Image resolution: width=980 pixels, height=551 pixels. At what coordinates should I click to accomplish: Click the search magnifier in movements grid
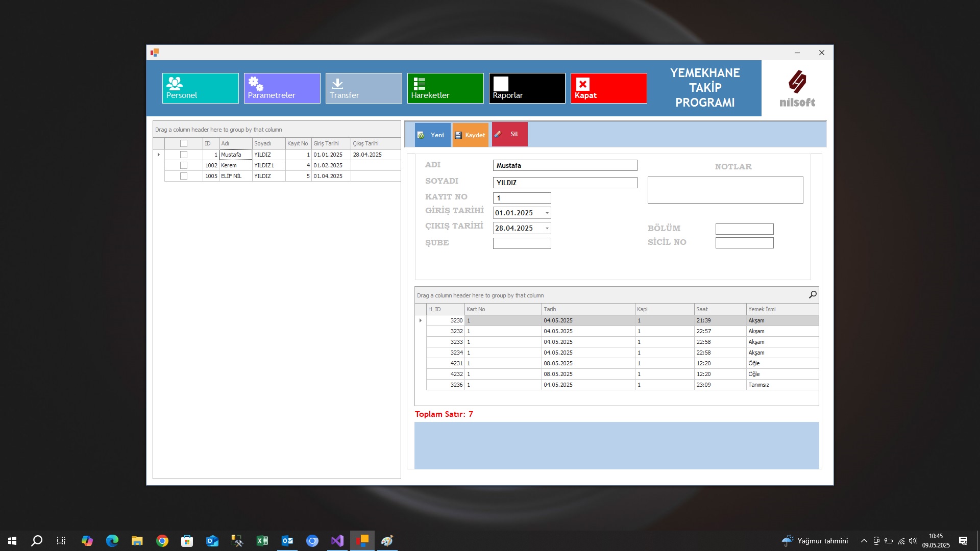tap(813, 295)
